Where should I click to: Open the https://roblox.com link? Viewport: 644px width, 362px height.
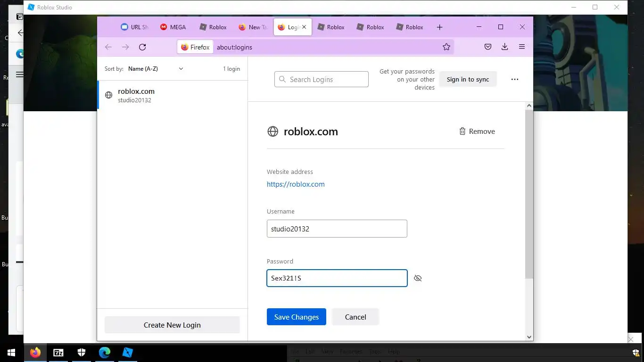pyautogui.click(x=296, y=184)
